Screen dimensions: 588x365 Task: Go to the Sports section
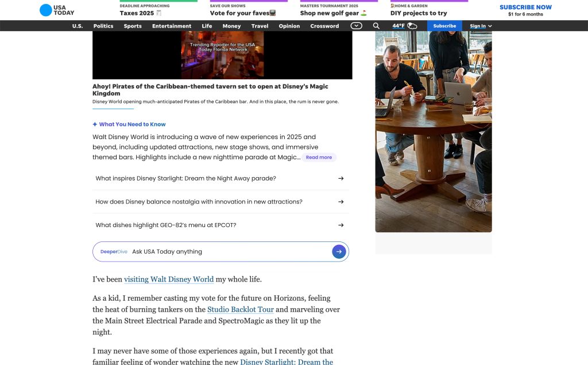tap(133, 26)
